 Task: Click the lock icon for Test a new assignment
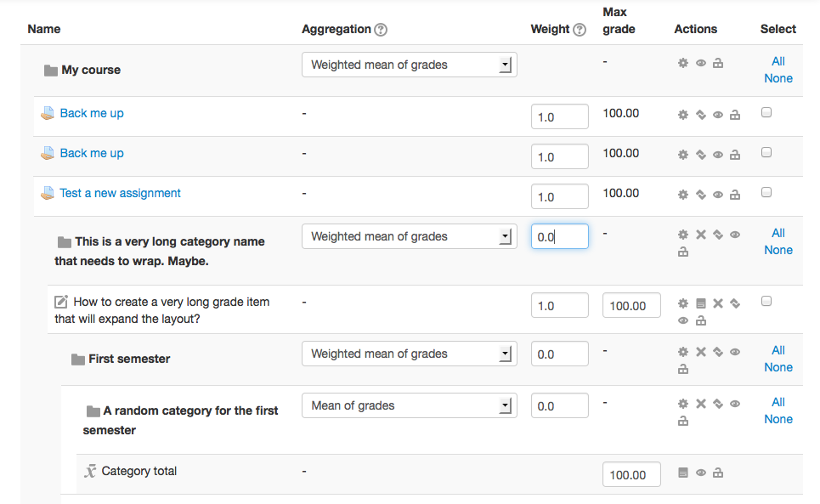tap(735, 195)
